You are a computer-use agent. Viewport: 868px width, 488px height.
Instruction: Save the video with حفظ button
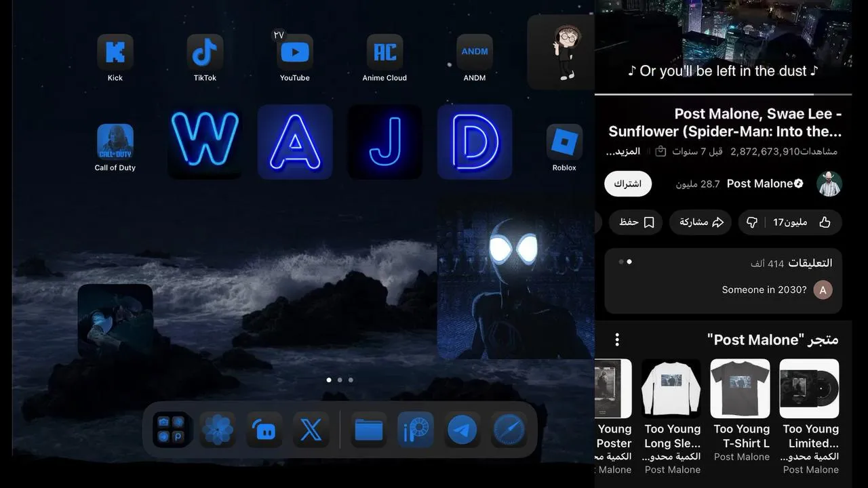[x=635, y=222]
